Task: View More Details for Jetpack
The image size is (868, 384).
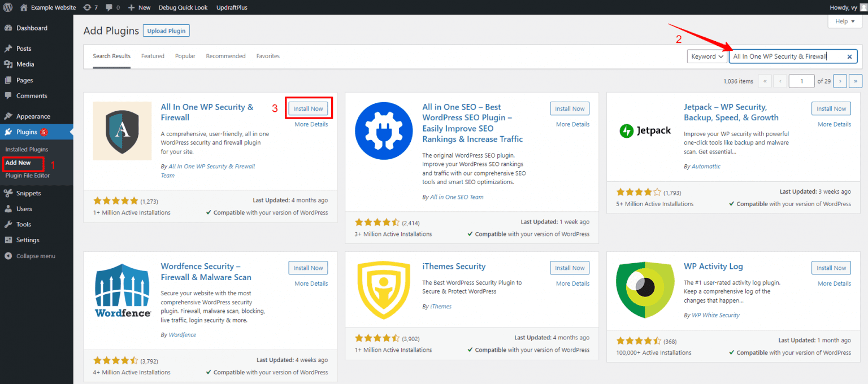Action: pos(834,124)
